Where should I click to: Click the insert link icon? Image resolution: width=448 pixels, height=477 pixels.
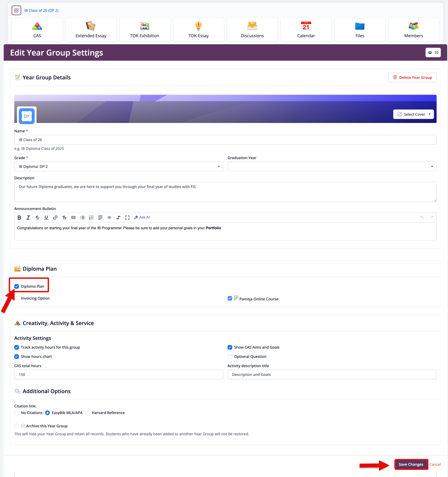point(55,217)
